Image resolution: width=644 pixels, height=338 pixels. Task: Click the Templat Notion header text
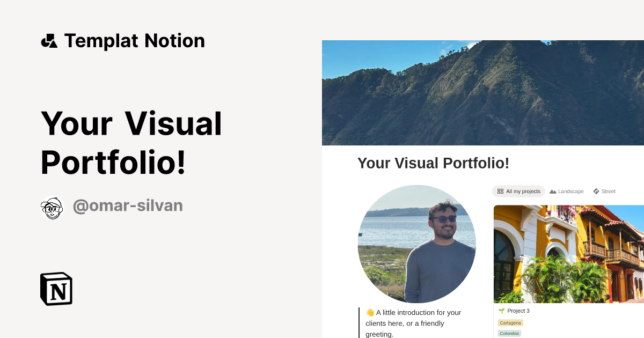pos(134,41)
